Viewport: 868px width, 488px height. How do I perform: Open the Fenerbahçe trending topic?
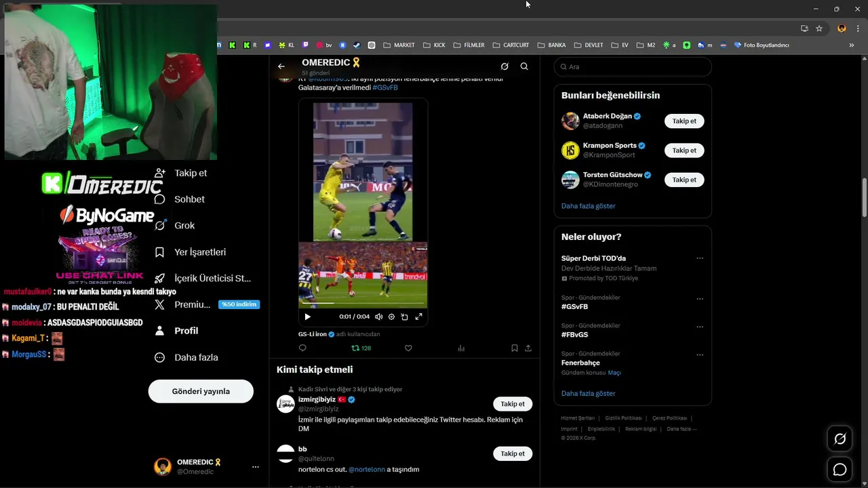[580, 363]
